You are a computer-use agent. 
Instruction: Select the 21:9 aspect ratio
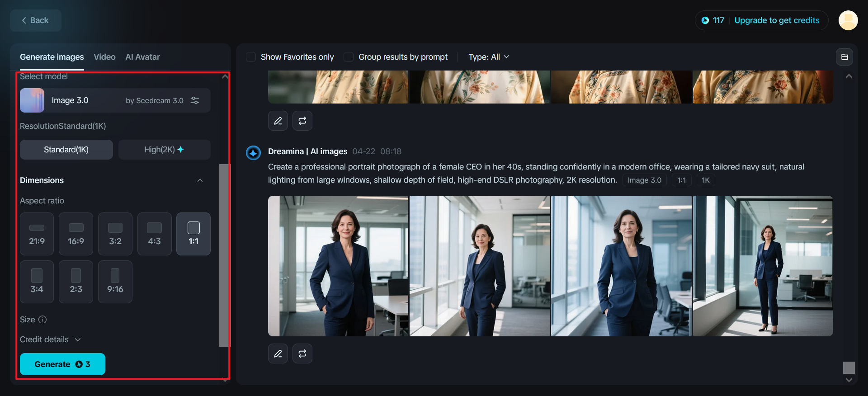(x=37, y=234)
